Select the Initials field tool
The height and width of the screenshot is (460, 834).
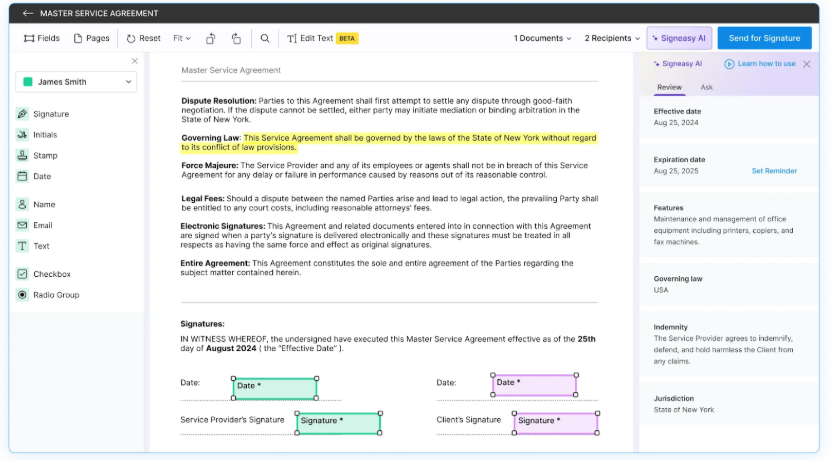coord(43,135)
